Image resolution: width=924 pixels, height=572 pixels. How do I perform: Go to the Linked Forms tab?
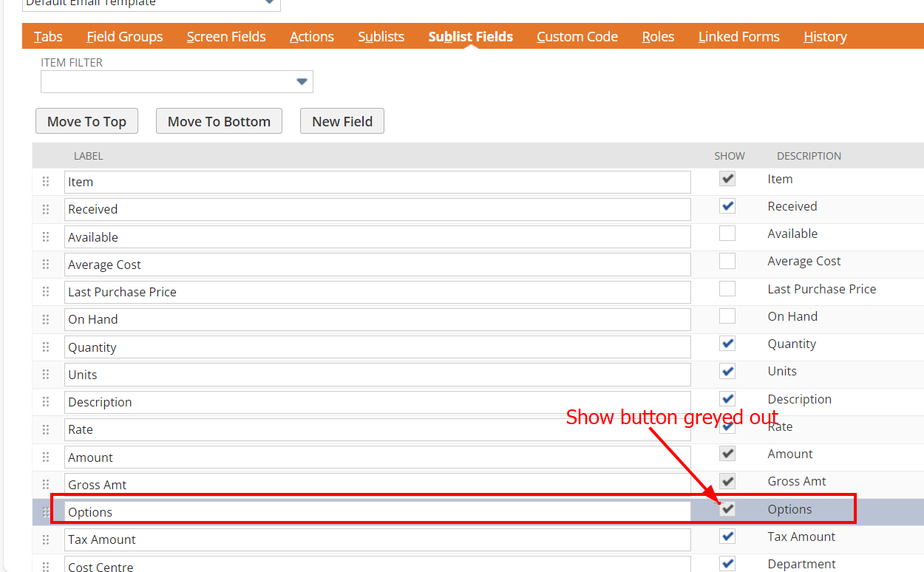coord(738,36)
